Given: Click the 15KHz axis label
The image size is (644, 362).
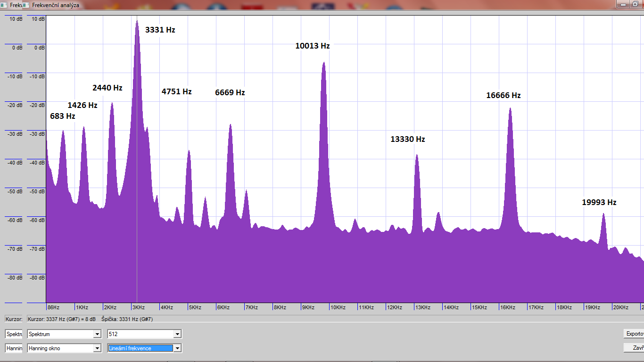Looking at the screenshot, I should pos(479,307).
